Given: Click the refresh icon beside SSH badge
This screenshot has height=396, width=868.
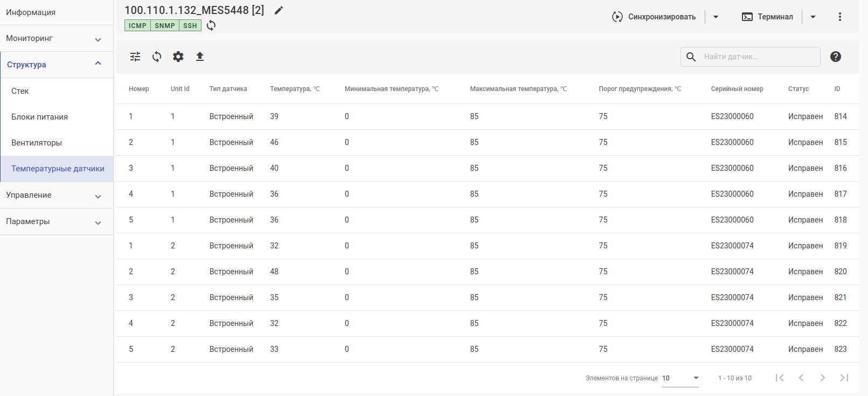Looking at the screenshot, I should [x=211, y=25].
